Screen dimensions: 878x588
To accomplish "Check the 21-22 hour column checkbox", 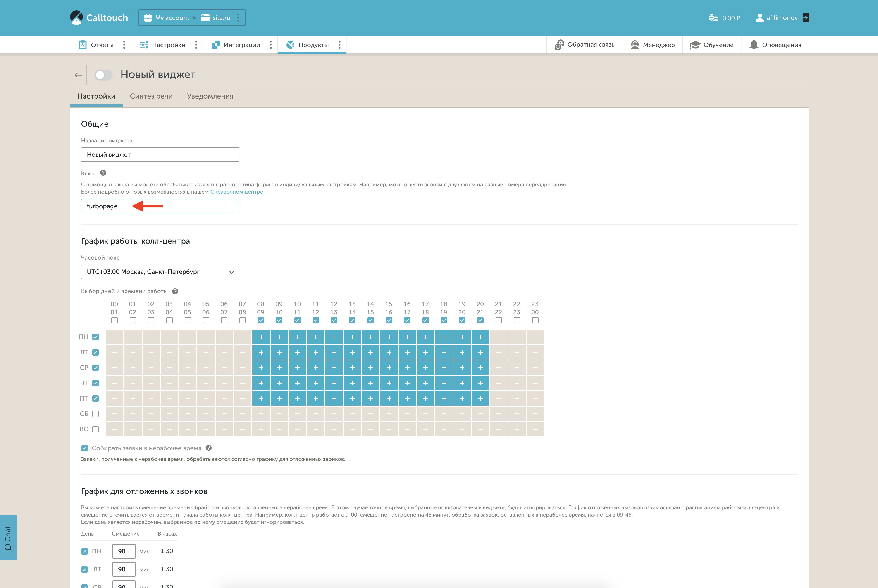I will point(499,320).
